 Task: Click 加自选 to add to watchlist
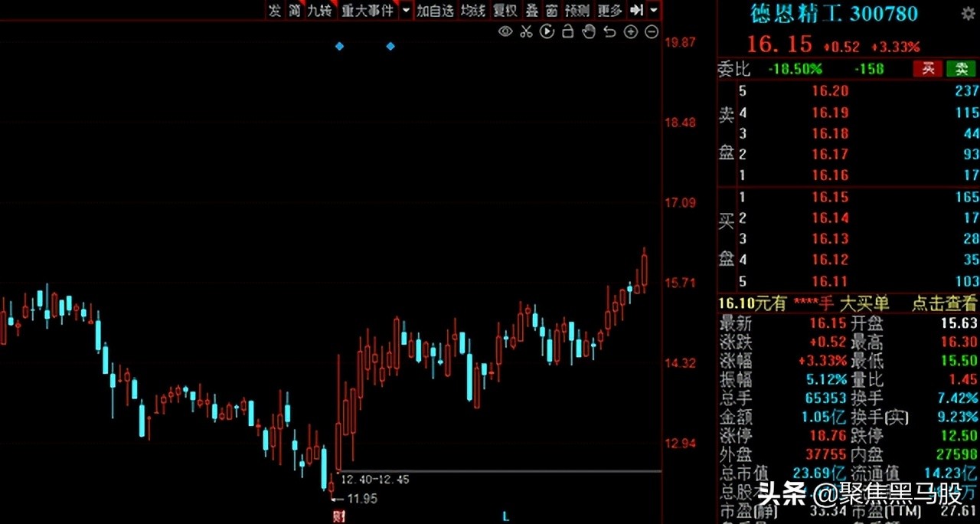(x=435, y=11)
